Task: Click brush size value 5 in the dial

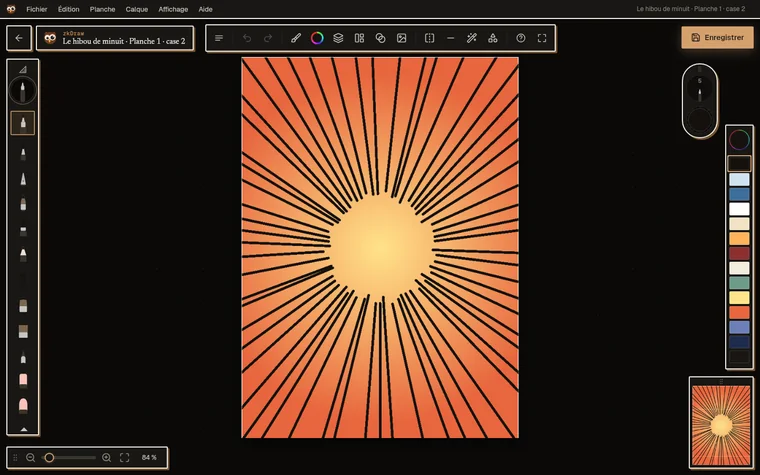Action: pos(699,81)
